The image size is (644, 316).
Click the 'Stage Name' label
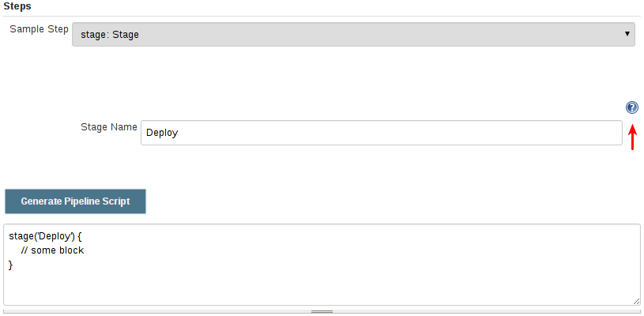click(x=108, y=126)
